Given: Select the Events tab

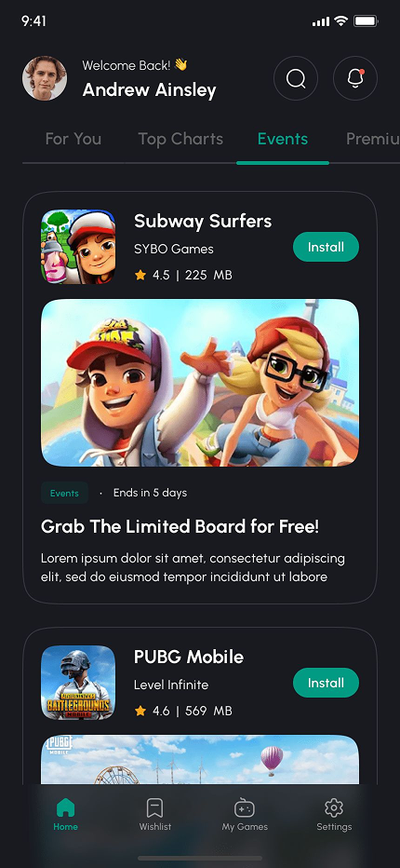Looking at the screenshot, I should 283,139.
